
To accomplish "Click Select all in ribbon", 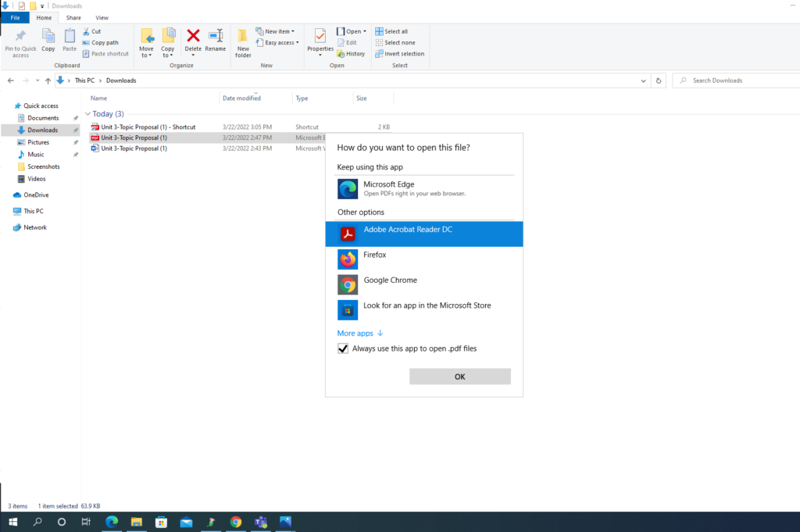I will [x=391, y=31].
